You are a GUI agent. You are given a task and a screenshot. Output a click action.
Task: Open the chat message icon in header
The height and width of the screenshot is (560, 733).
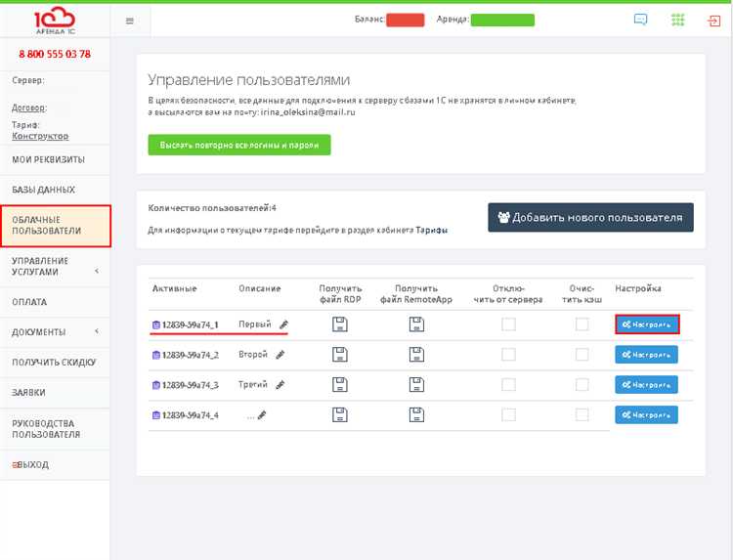640,20
